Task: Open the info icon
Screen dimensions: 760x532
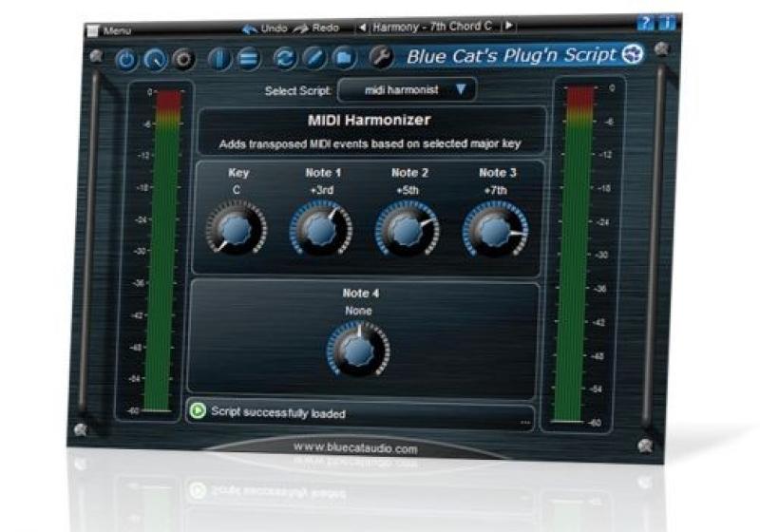Action: [x=667, y=23]
